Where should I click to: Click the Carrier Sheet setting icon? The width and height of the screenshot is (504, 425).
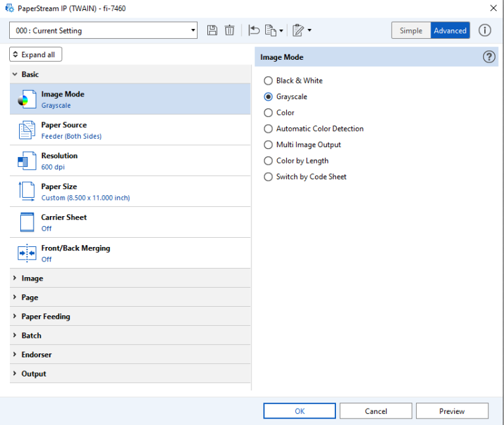click(x=27, y=222)
